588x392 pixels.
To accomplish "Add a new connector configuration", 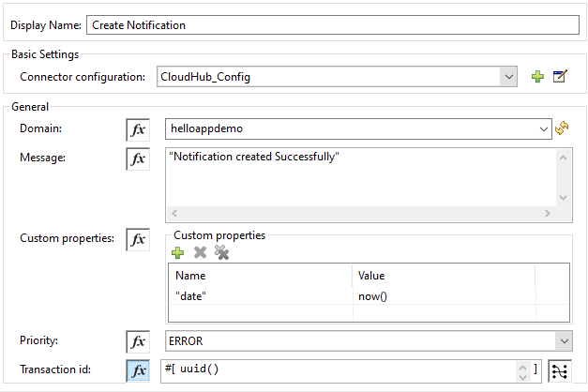I will pos(537,76).
